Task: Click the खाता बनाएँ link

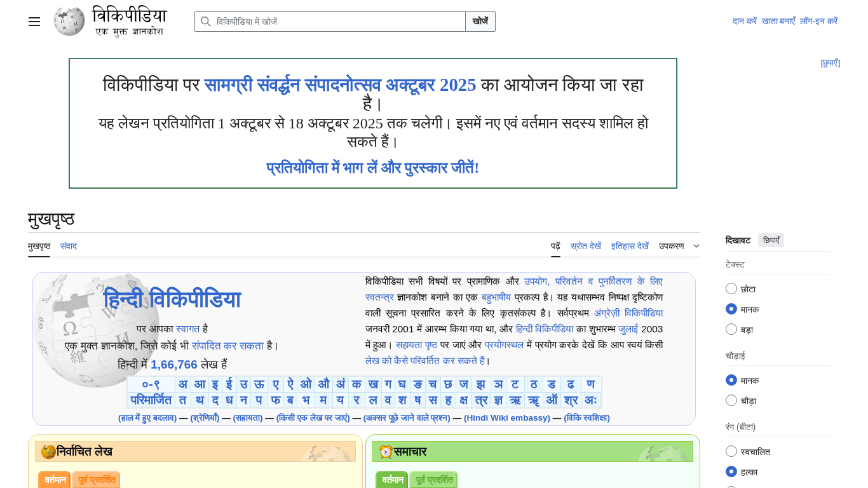Action: (x=778, y=21)
